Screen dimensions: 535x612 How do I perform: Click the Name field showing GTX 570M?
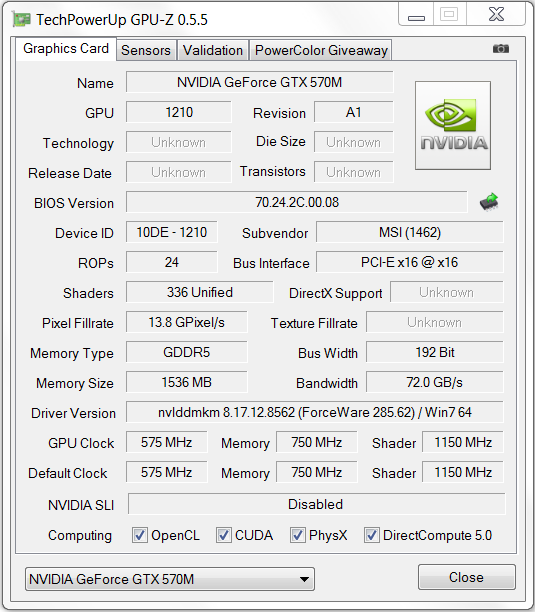click(260, 82)
